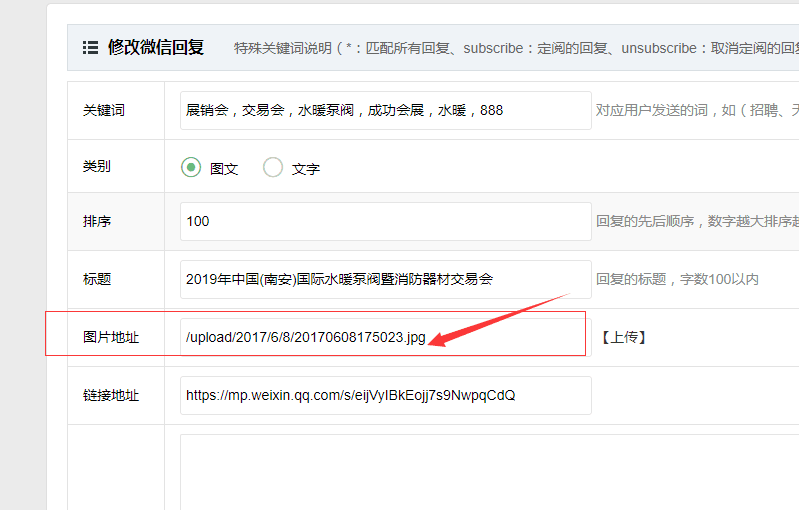Select the 文字 radio button
Image resolution: width=799 pixels, height=510 pixels.
[273, 168]
